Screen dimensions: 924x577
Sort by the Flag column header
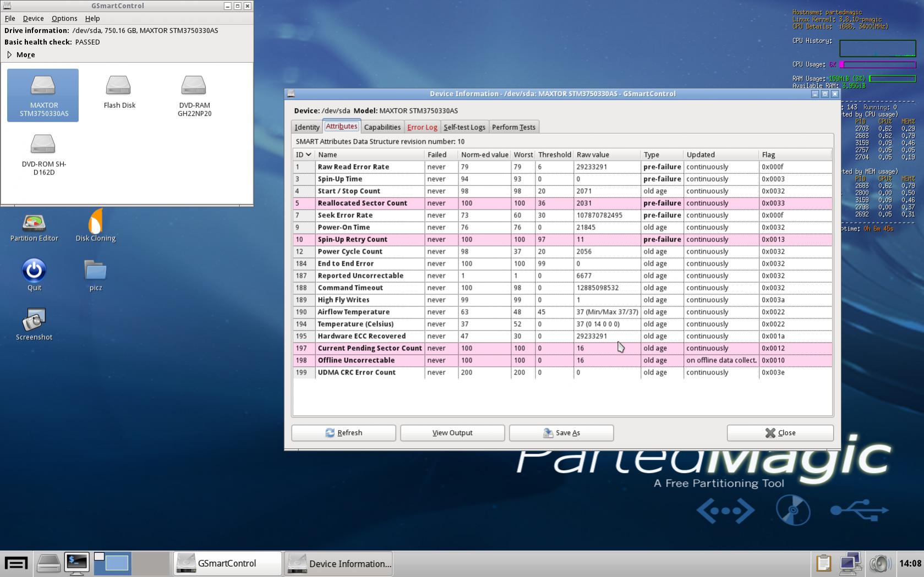(x=795, y=155)
